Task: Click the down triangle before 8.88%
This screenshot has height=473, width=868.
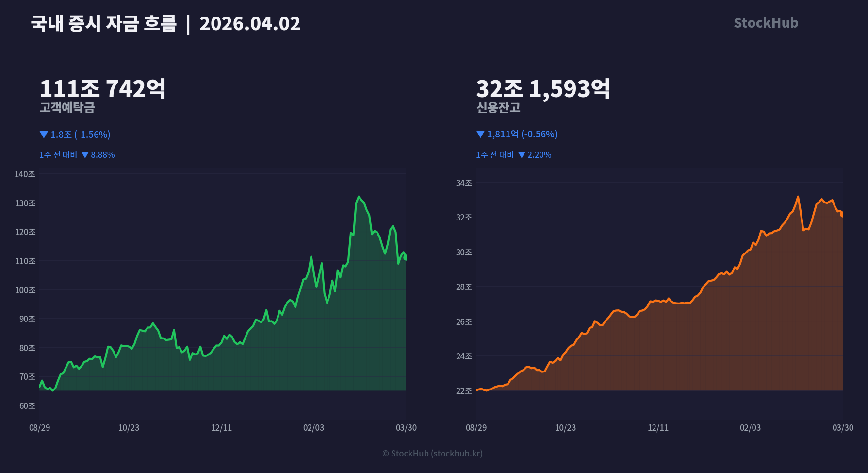Action: point(85,155)
